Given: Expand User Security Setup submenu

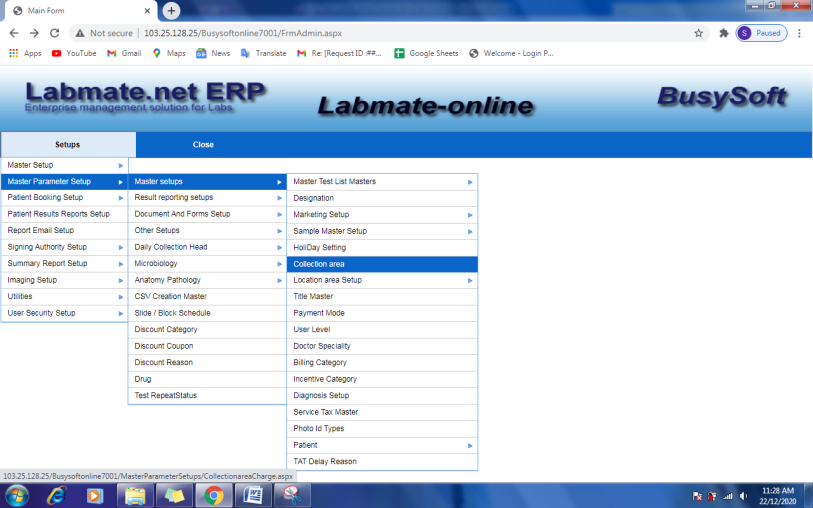Looking at the screenshot, I should (x=64, y=313).
